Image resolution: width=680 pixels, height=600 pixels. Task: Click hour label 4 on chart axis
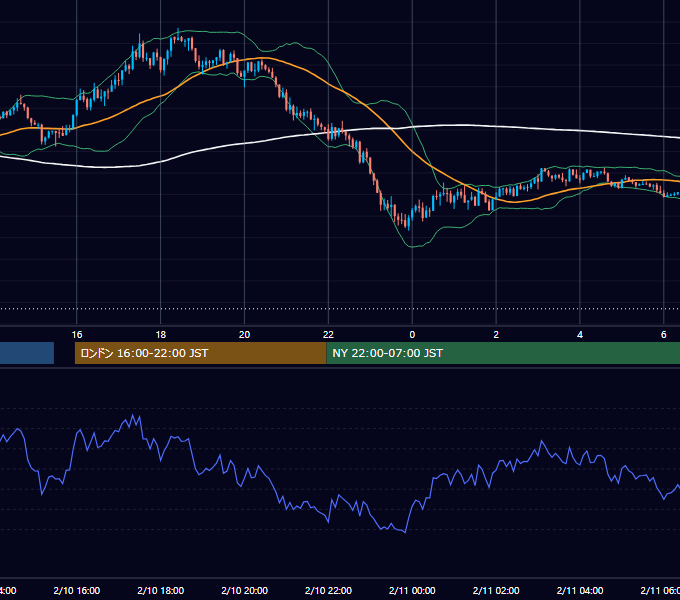[580, 335]
